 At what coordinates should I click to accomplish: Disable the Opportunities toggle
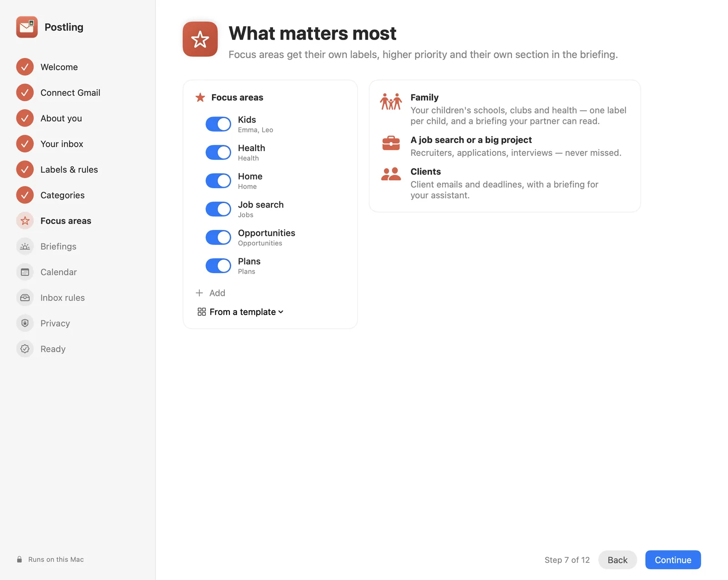click(x=218, y=237)
